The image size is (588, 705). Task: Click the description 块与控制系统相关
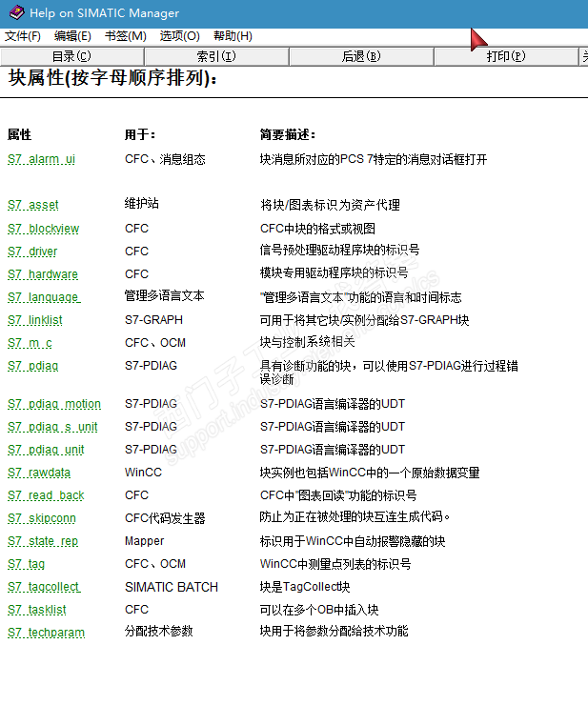coord(307,342)
